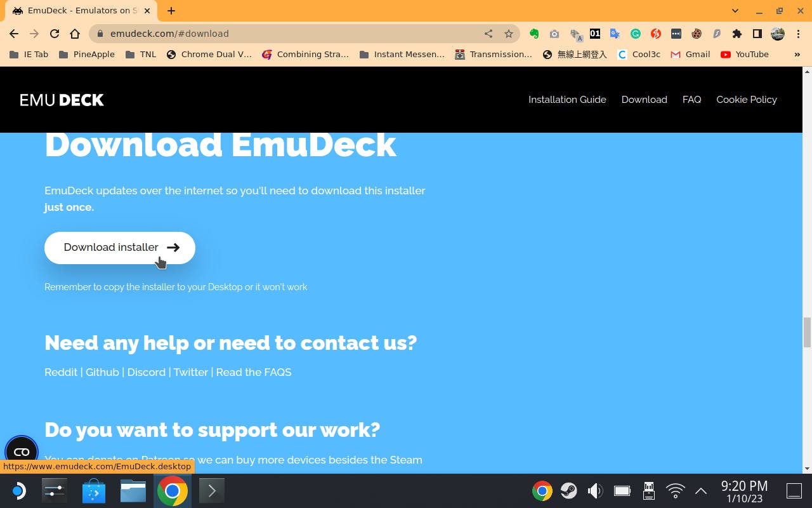This screenshot has height=508, width=812.
Task: Open the clock showing 9:20 PM
Action: (x=744, y=491)
